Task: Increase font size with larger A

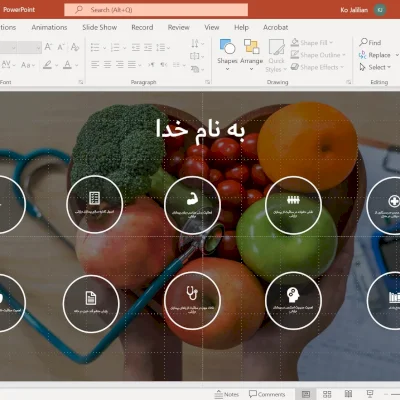Action: click(48, 47)
